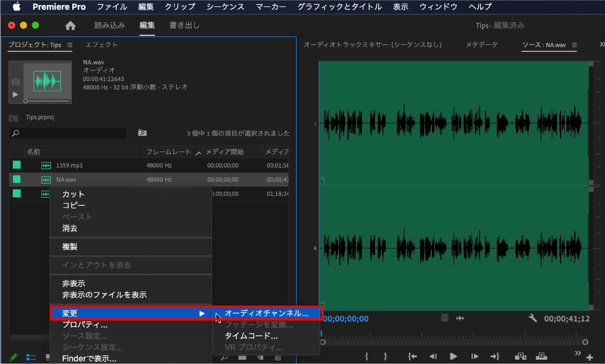Click the Mark Out bracket button

[385, 357]
